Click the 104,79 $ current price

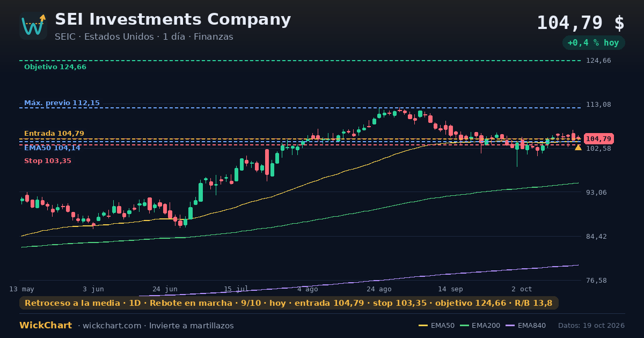[581, 23]
